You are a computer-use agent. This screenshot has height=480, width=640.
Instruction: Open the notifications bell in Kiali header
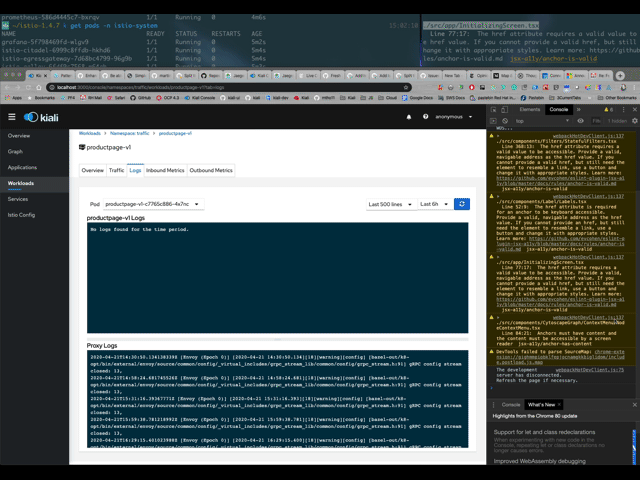pos(409,117)
